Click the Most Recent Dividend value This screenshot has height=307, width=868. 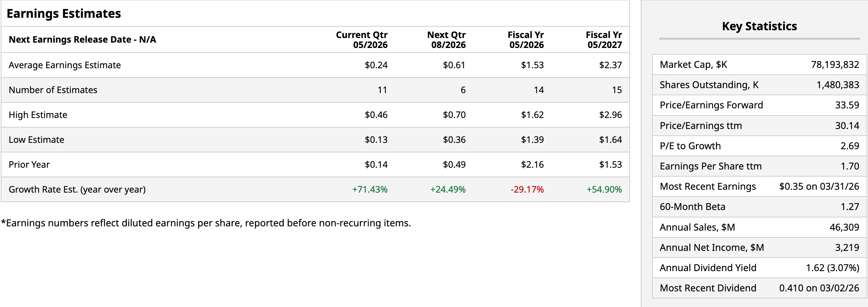click(819, 288)
